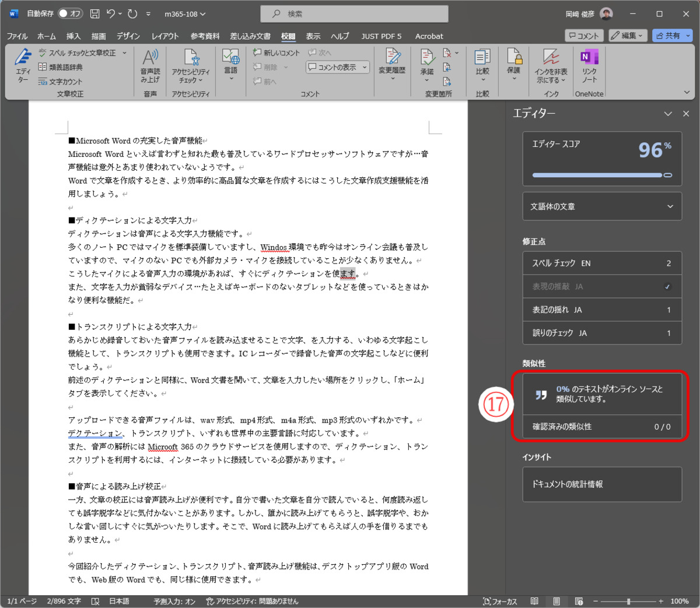Open the Editor pane options chevron
700x608 pixels.
click(x=668, y=114)
